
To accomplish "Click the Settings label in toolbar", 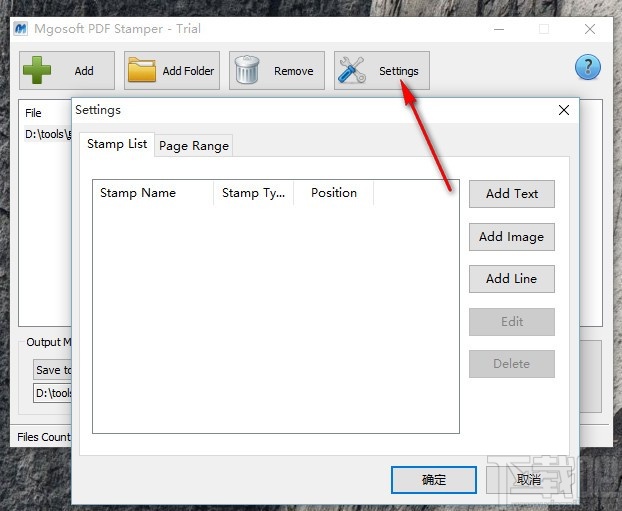I will 399,71.
